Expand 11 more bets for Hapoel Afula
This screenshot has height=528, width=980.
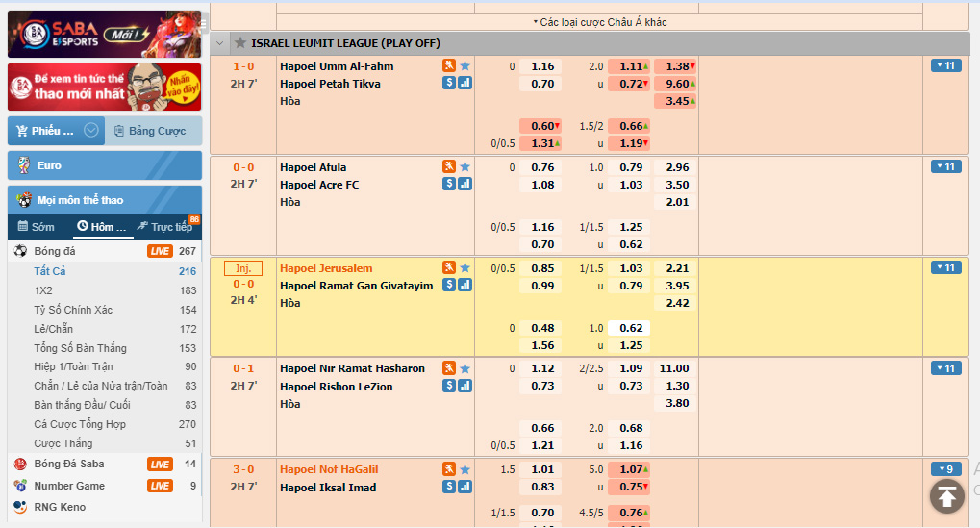[x=945, y=166]
